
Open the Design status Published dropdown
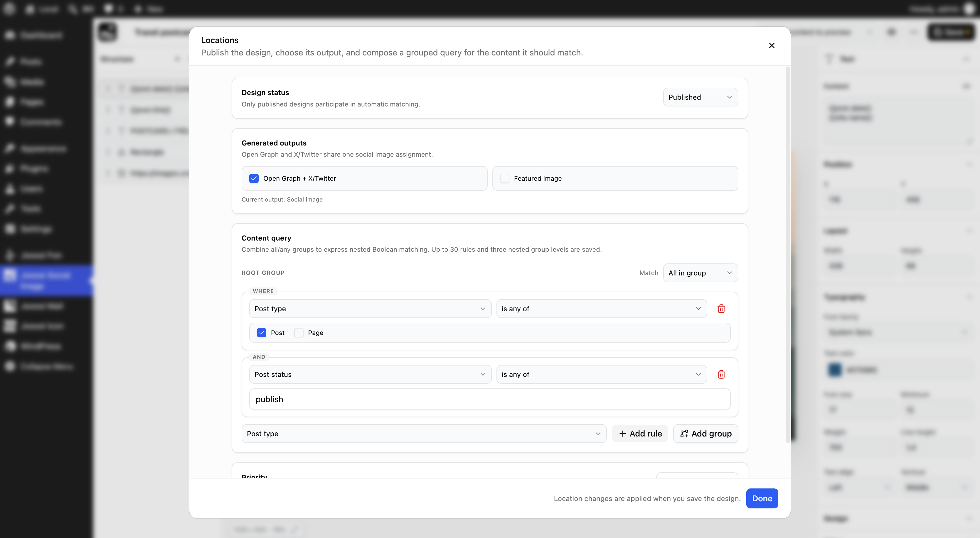click(x=701, y=97)
